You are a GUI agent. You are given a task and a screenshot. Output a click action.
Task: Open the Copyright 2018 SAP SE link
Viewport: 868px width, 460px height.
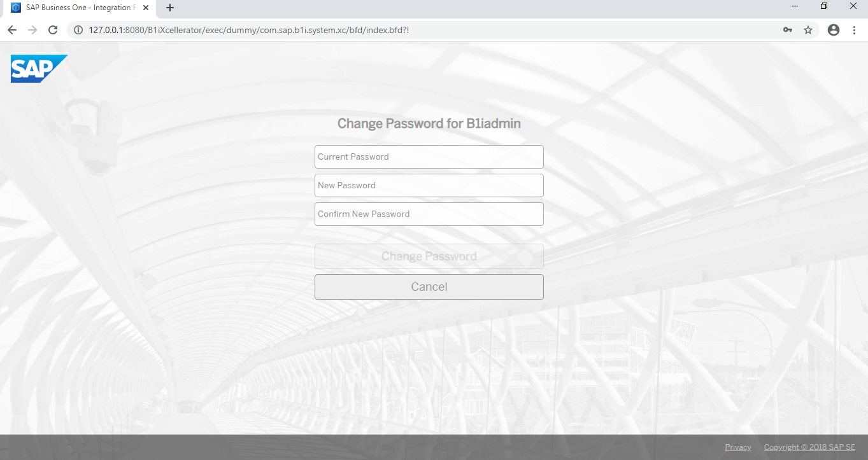coord(809,447)
